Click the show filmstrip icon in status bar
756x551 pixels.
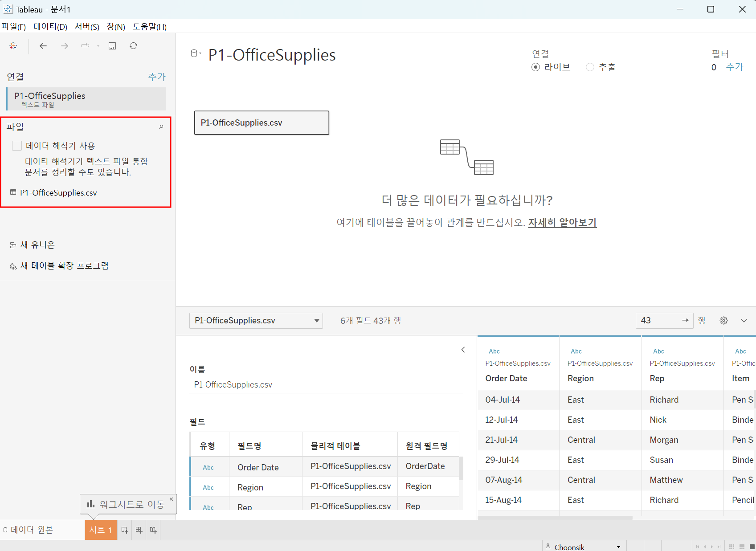pyautogui.click(x=742, y=547)
